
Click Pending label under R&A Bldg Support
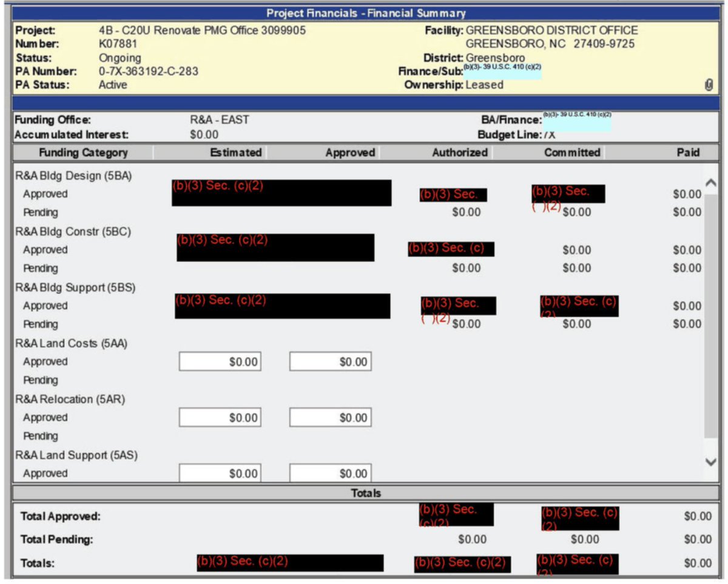click(x=41, y=324)
